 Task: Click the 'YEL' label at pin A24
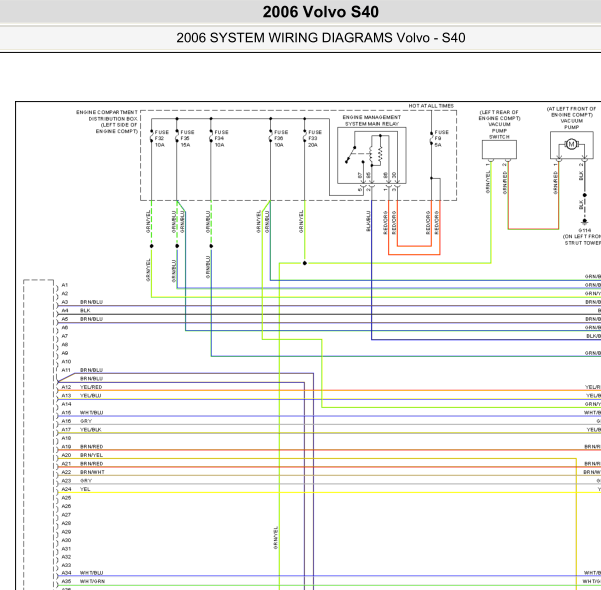85,489
